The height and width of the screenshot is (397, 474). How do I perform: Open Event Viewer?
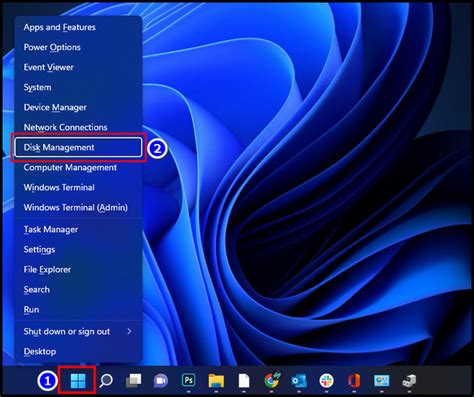79,67
